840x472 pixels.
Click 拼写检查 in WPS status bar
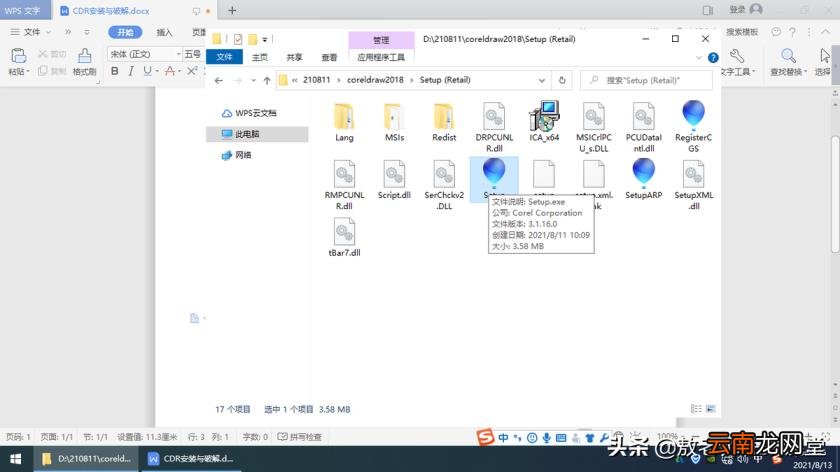(x=300, y=437)
